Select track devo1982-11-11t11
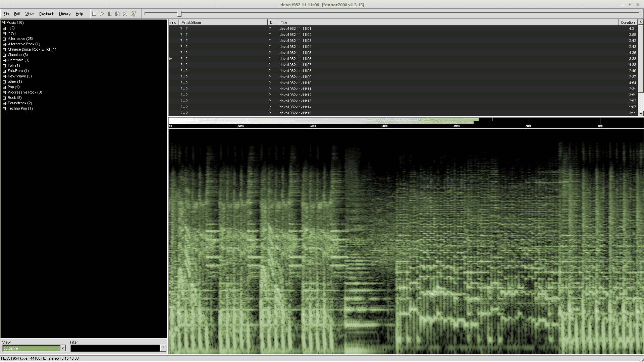 403,89
